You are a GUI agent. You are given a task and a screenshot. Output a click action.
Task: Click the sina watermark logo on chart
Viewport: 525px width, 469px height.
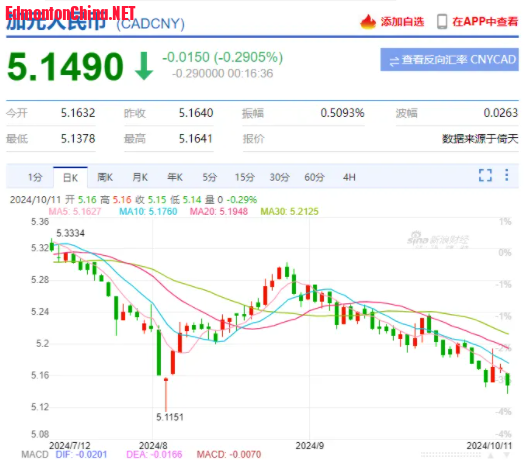[x=438, y=239]
